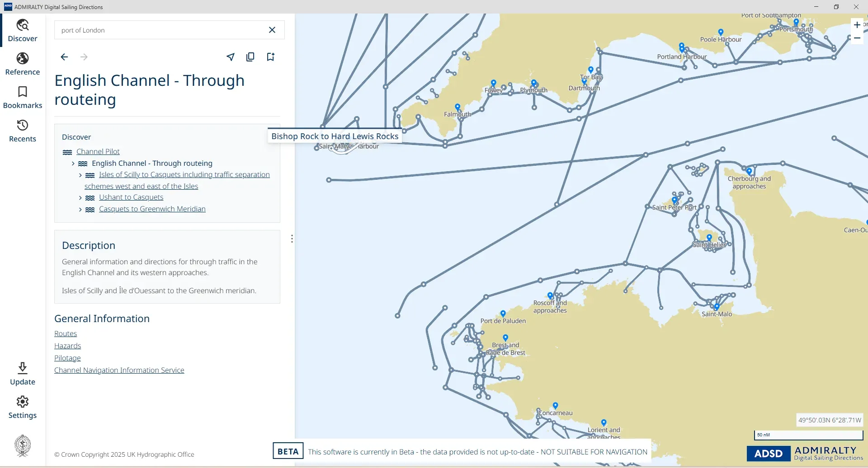Image resolution: width=868 pixels, height=468 pixels.
Task: Switch to the Reference section
Action: (x=22, y=63)
